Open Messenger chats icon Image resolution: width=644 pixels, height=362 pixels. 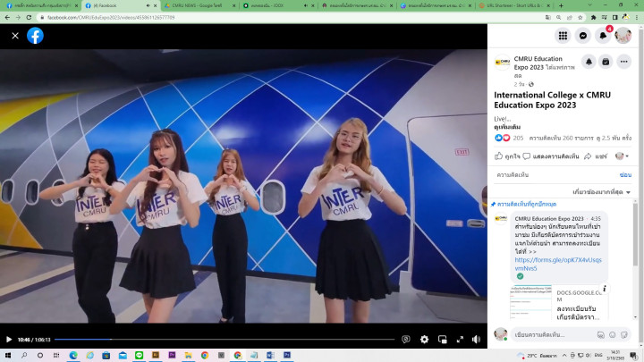pos(583,36)
